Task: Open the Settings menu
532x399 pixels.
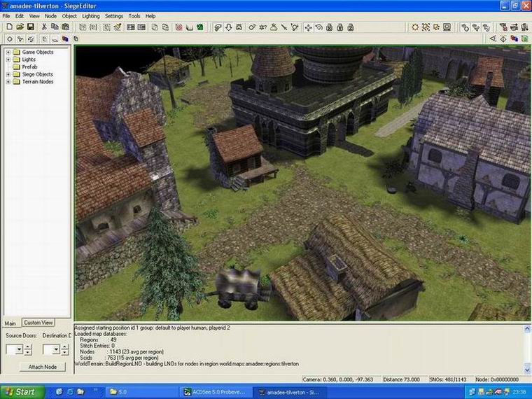Action: (113, 15)
